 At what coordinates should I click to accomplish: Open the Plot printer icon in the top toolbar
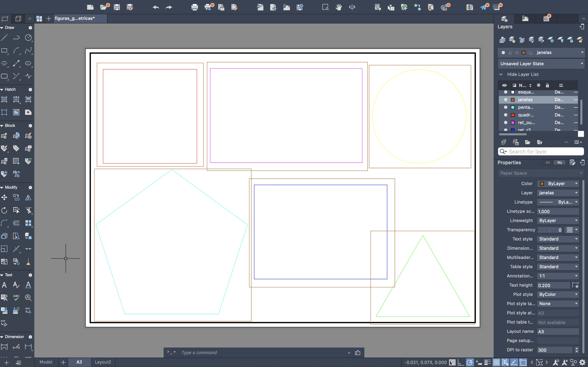coord(194,7)
